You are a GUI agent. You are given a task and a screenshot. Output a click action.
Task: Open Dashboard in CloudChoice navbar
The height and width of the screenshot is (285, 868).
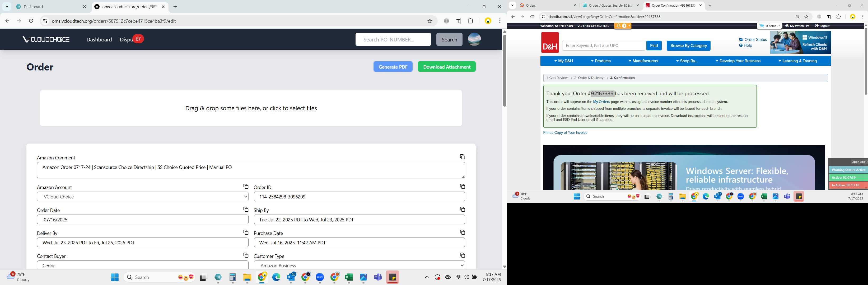(x=99, y=39)
